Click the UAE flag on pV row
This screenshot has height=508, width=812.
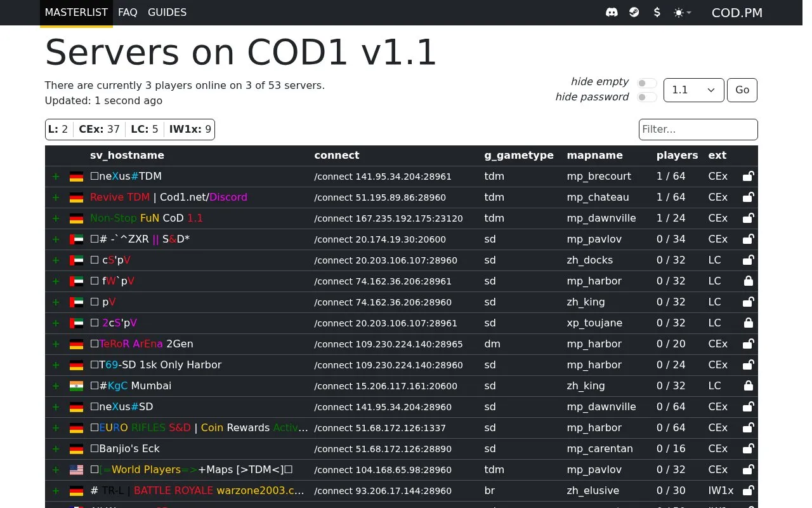pos(76,302)
